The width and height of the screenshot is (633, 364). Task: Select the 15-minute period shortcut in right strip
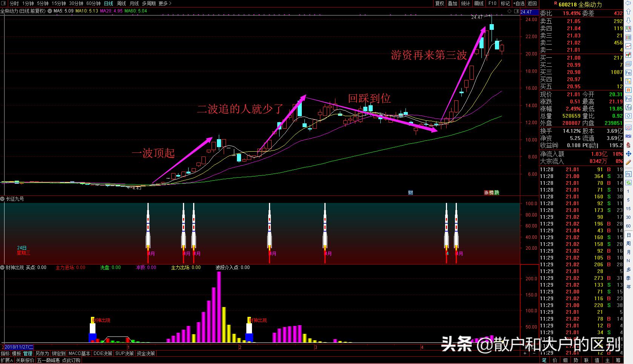click(628, 209)
